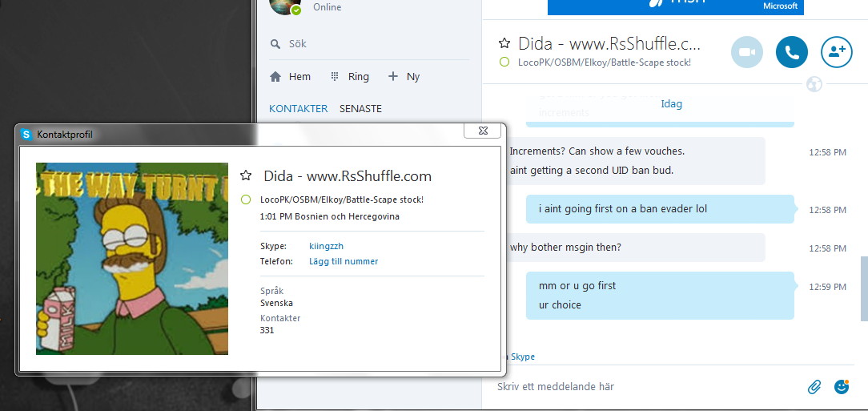Screen dimensions: 868x411
Task: Open the emoticon picker smiley
Action: pos(842,387)
